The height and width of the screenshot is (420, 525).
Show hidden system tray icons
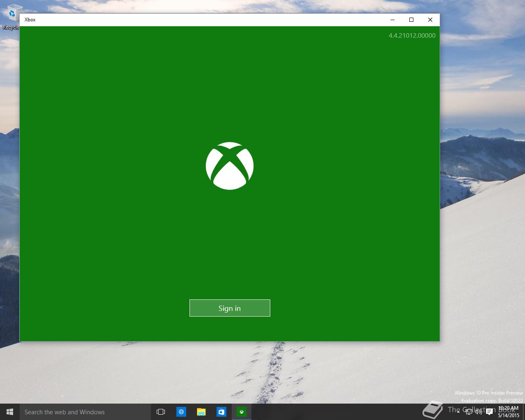tap(458, 412)
